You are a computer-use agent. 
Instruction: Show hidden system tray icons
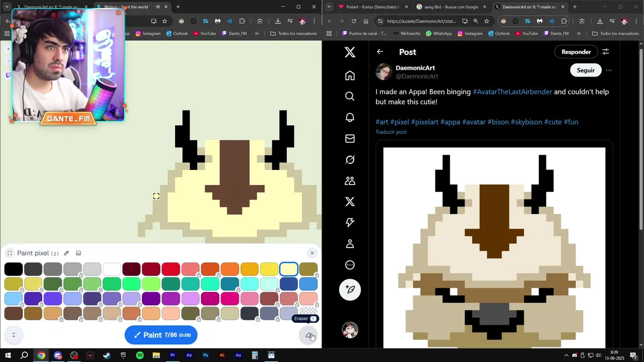pyautogui.click(x=567, y=355)
